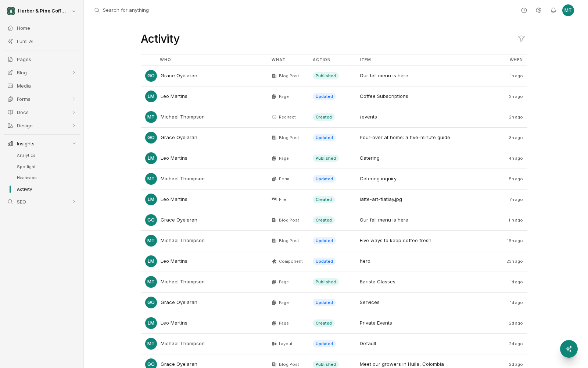
Task: Open 'Five ways to keep coffee fresh'
Action: point(395,241)
